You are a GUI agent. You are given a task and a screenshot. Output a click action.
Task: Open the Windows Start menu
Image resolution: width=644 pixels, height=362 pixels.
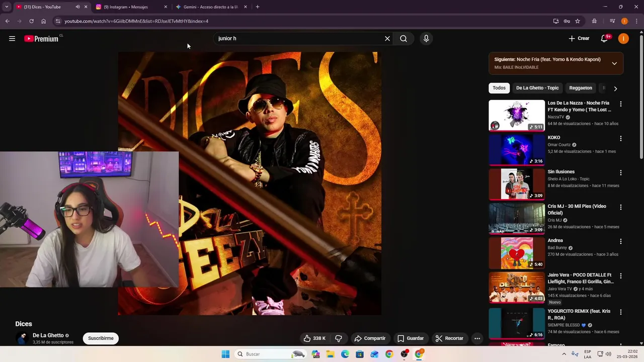(x=225, y=354)
